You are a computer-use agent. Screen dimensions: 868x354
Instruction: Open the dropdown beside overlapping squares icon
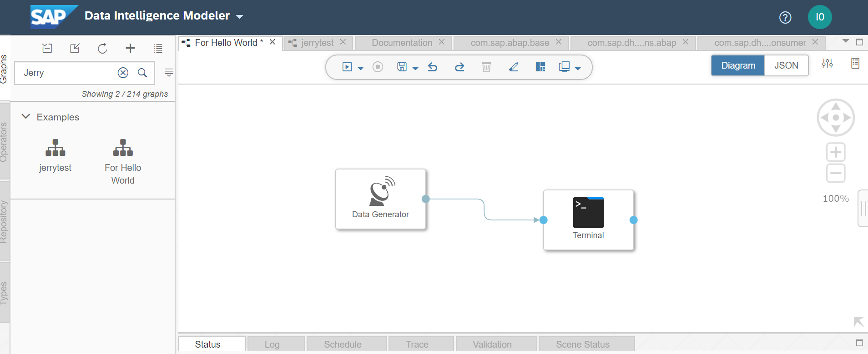[578, 69]
